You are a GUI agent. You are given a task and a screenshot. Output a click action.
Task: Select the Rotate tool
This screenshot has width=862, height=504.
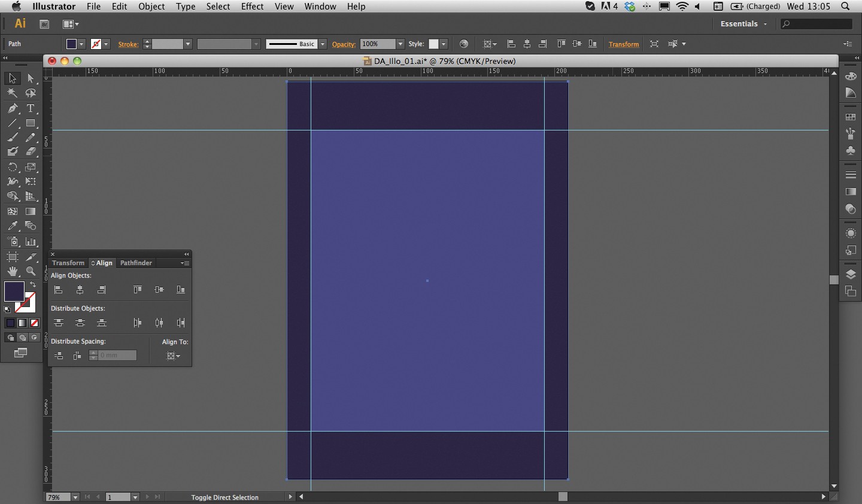point(13,167)
